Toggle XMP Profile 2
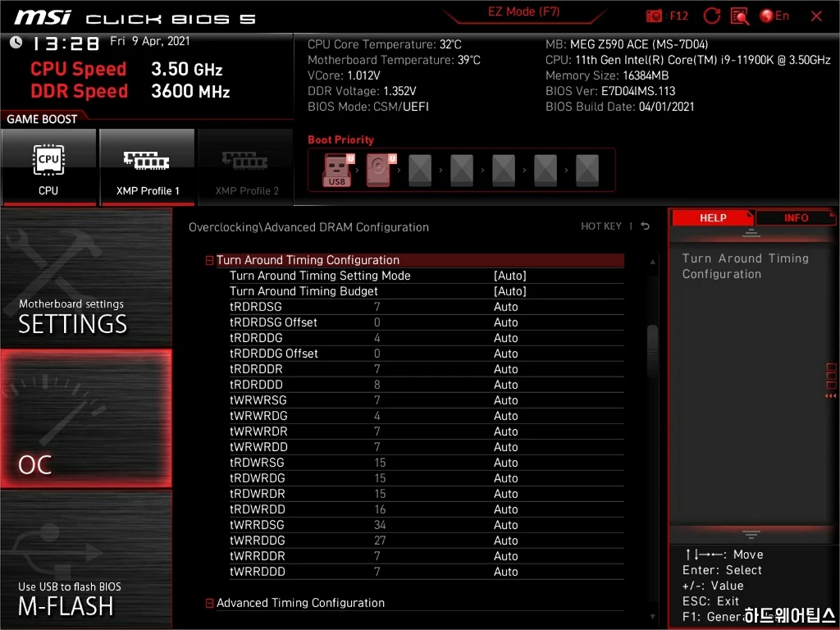This screenshot has width=840, height=630. [246, 167]
